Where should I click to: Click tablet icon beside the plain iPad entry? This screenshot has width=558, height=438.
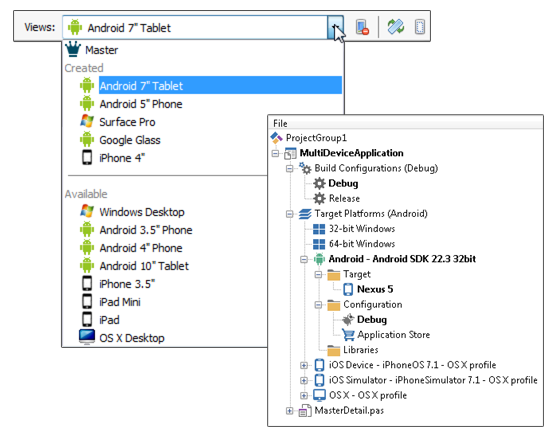[87, 320]
